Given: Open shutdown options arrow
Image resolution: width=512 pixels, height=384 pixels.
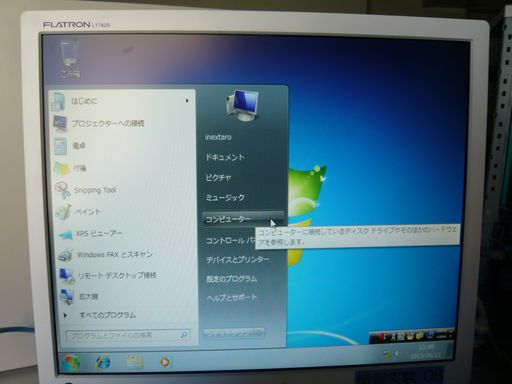Looking at the screenshot, I should 260,332.
